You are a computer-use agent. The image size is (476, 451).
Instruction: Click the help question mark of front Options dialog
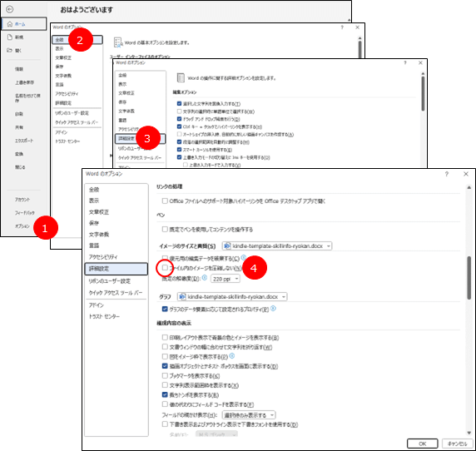point(447,174)
